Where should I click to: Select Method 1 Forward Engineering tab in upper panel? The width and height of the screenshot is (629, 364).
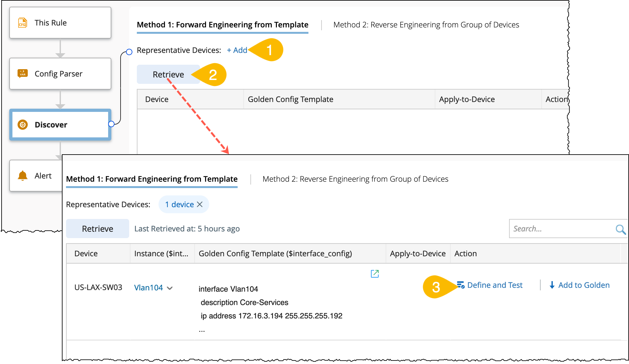pyautogui.click(x=222, y=25)
